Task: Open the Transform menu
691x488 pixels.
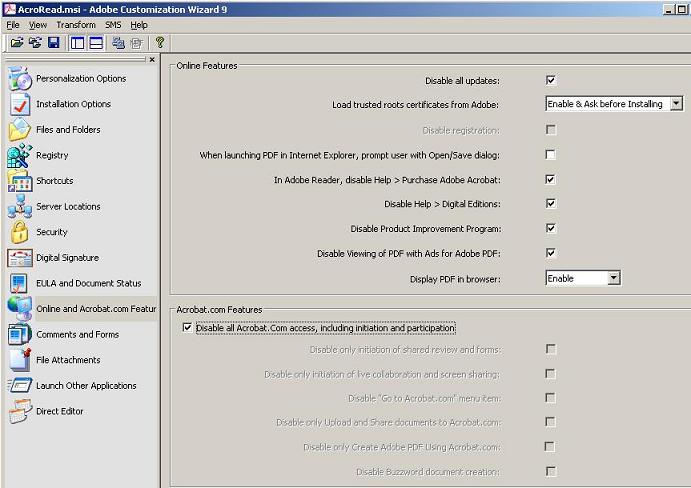Action: tap(76, 25)
